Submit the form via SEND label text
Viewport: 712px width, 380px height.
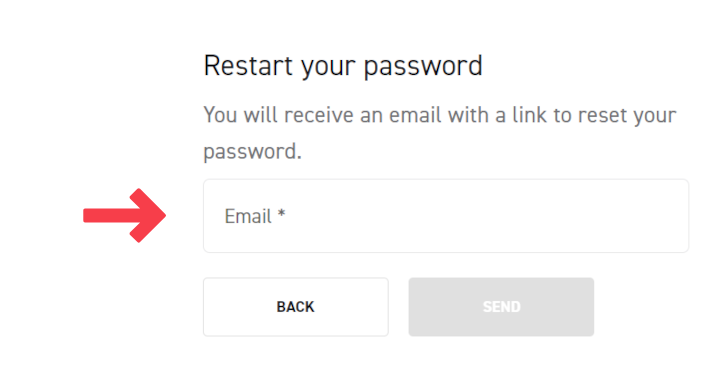click(501, 307)
